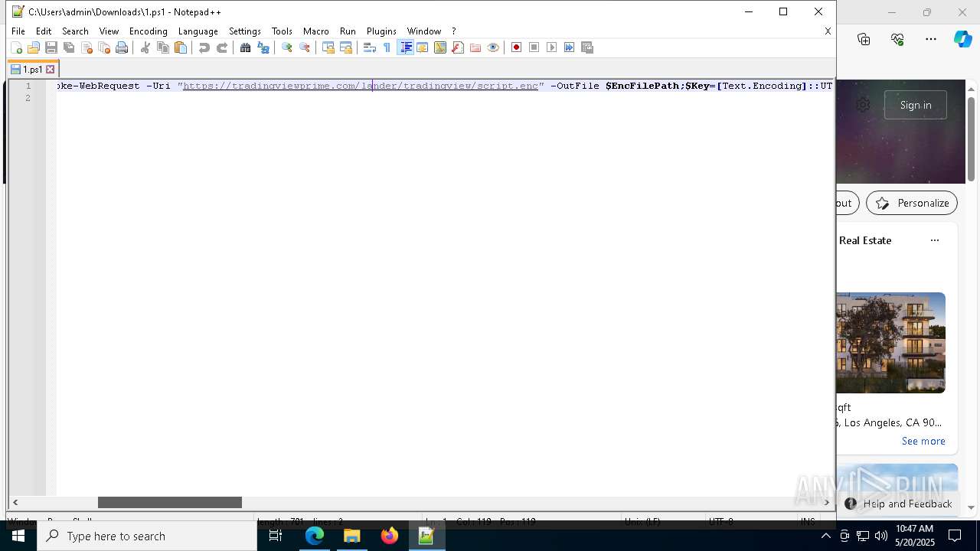The width and height of the screenshot is (980, 551).
Task: Click the Open file toolbar icon
Action: [x=34, y=47]
